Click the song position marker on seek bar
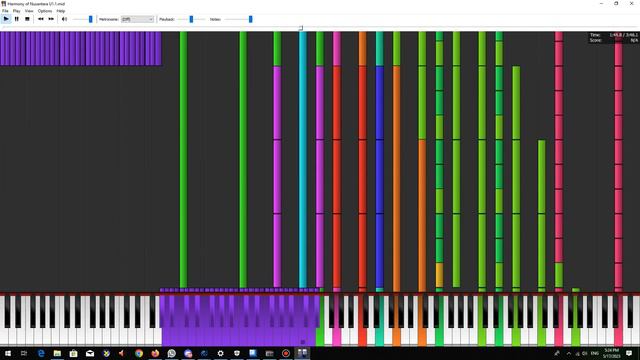 (301, 28)
